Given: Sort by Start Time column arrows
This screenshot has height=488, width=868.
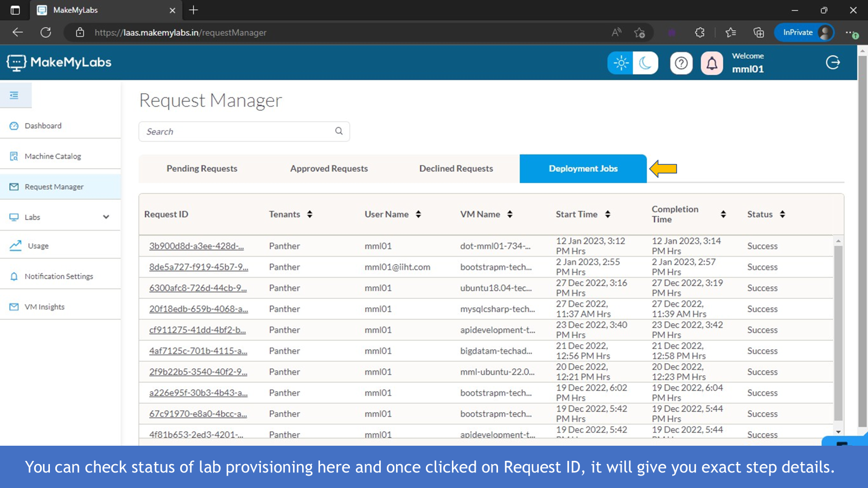Looking at the screenshot, I should [x=608, y=214].
